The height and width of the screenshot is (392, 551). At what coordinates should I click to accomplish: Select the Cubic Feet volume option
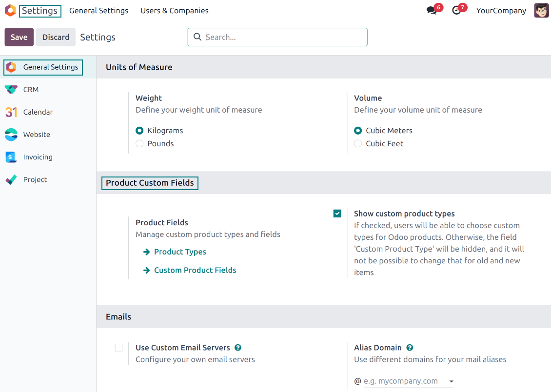click(358, 144)
